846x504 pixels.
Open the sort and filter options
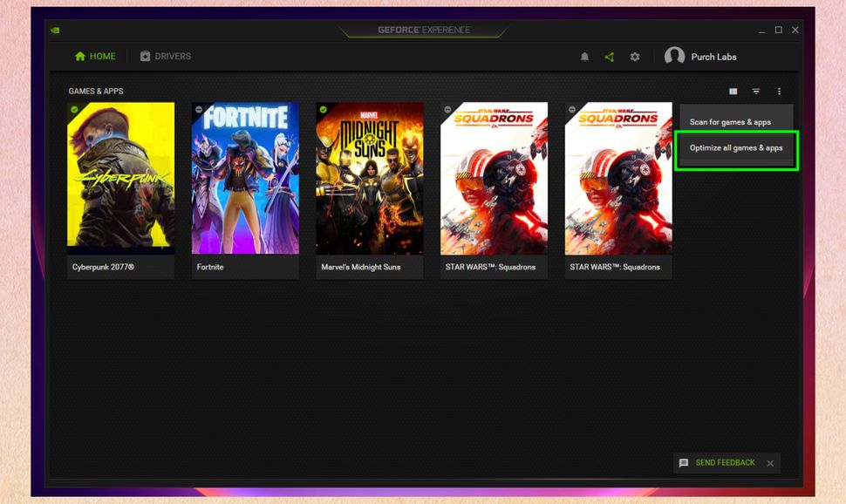(755, 91)
